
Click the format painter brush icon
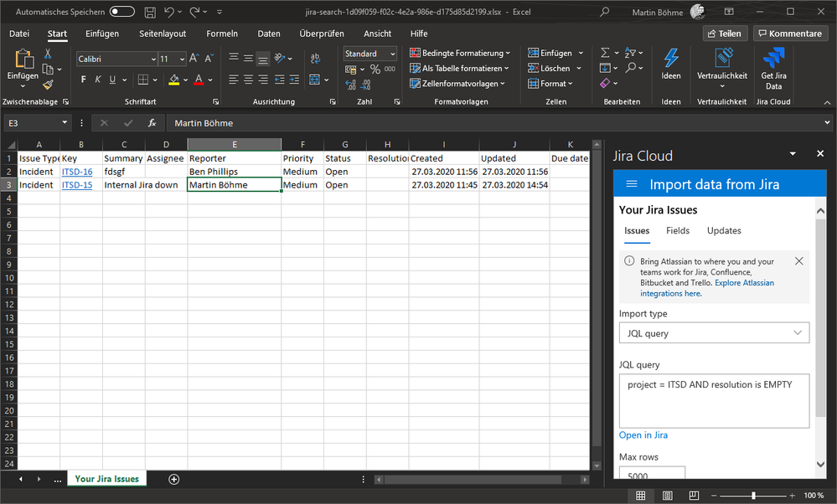click(x=48, y=84)
